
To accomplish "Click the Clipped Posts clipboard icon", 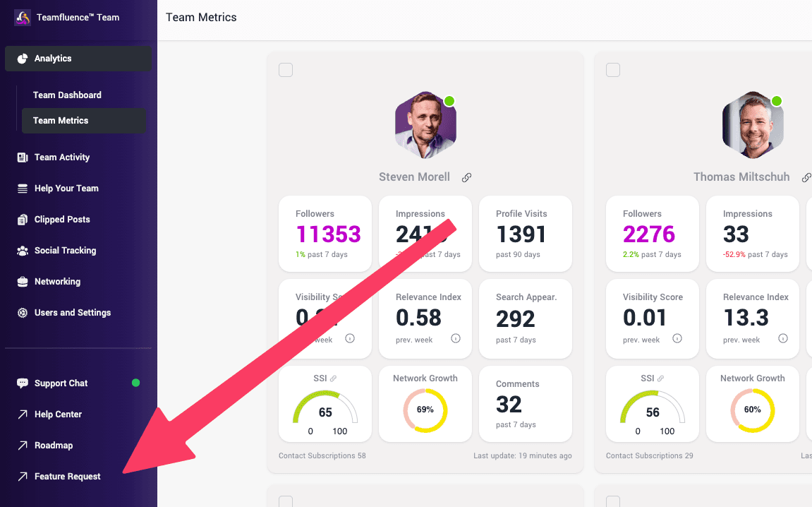I will pos(23,220).
